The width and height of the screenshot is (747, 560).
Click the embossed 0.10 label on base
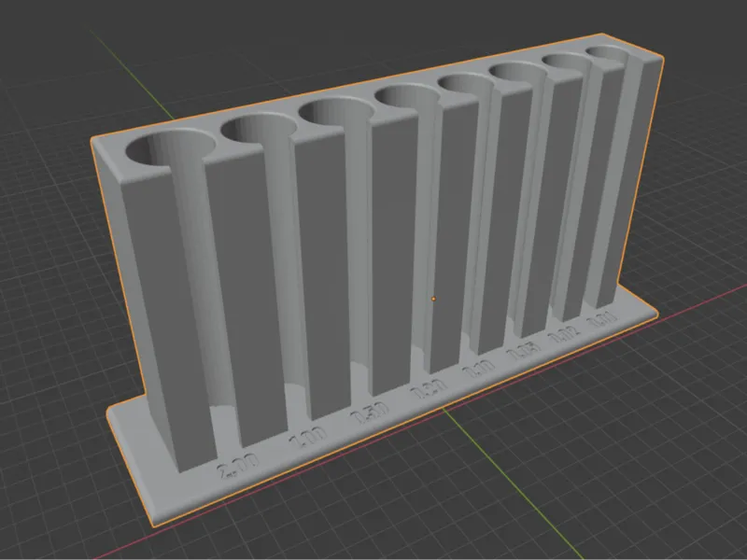(478, 368)
